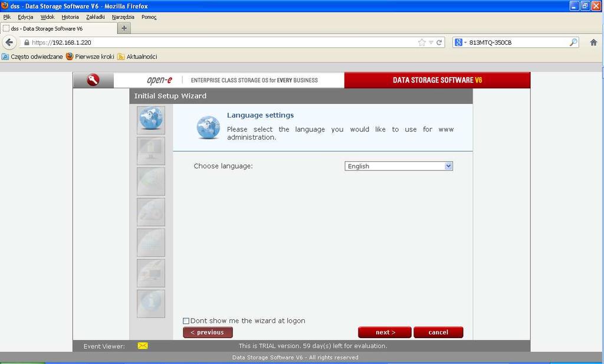The width and height of the screenshot is (604, 364).
Task: Click the padlock site identity icon
Action: pos(27,42)
